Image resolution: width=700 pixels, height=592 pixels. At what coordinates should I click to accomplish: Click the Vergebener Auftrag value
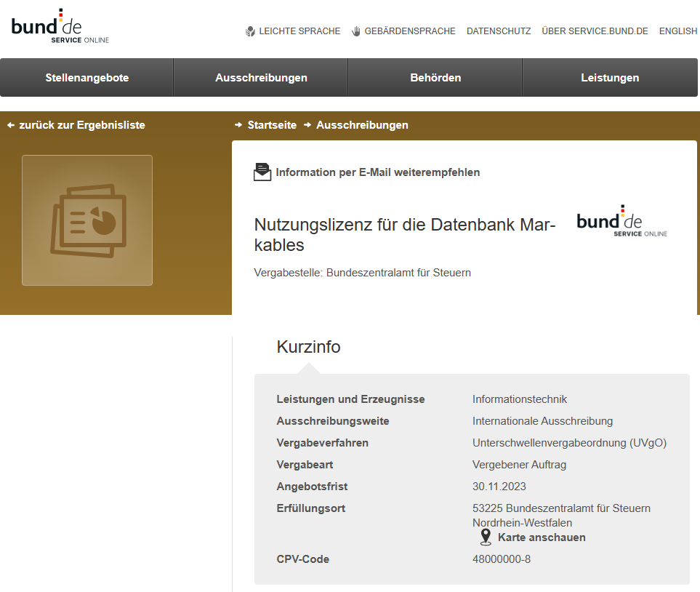point(519,465)
